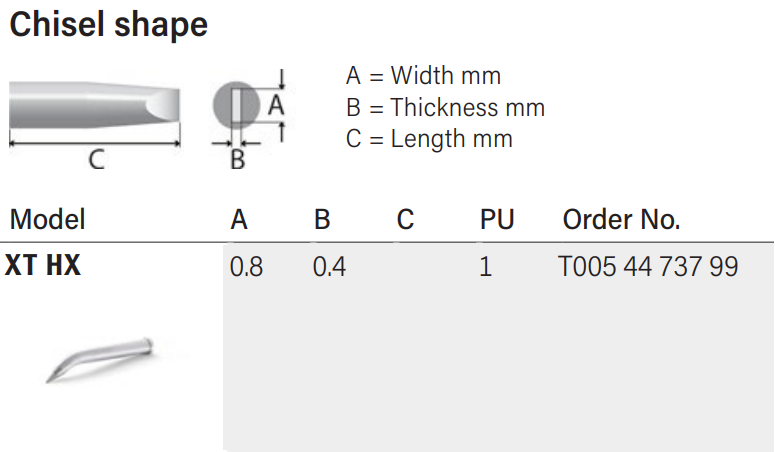Click the chisel tip side-view diagram
This screenshot has height=452, width=775.
96,105
